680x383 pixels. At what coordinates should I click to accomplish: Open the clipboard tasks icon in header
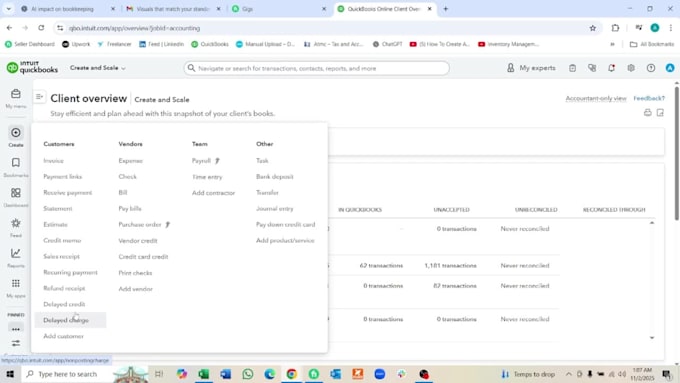572,68
